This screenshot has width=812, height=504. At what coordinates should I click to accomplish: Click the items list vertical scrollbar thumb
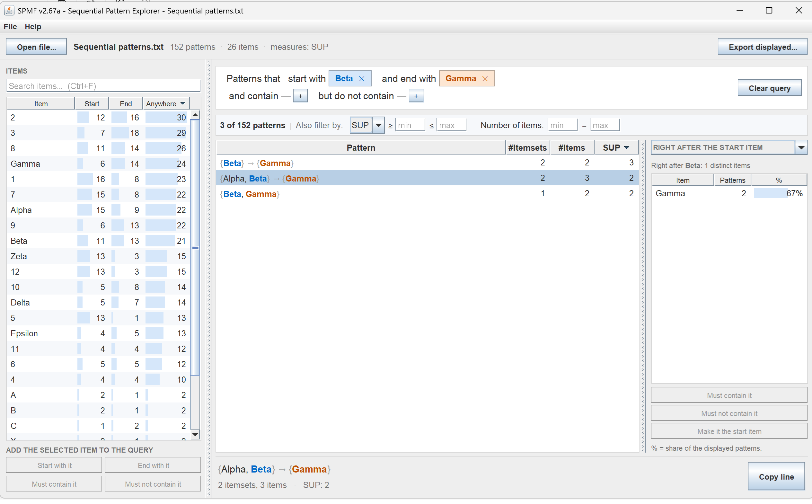pos(195,247)
